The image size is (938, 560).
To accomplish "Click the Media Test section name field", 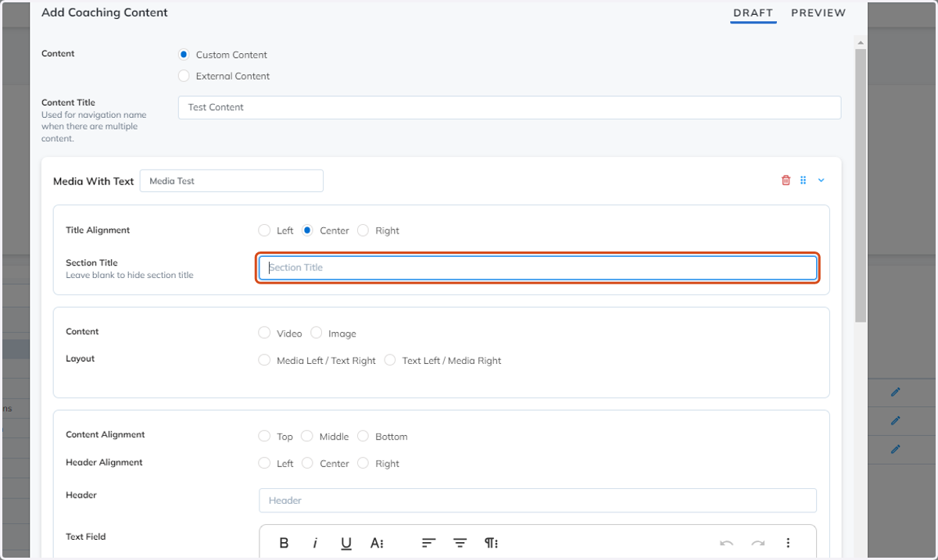I will click(231, 180).
